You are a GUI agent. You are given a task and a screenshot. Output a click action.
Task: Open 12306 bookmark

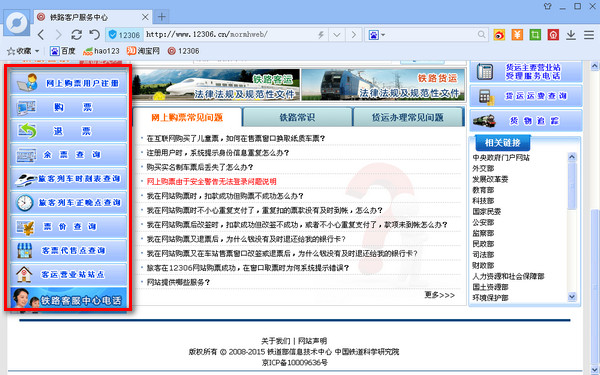(184, 51)
